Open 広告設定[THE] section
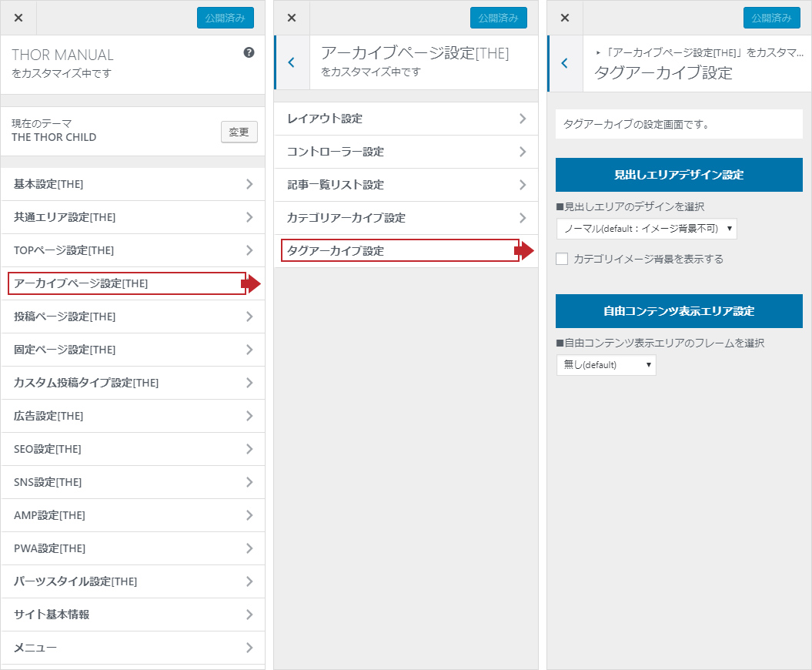812x670 pixels. coord(127,416)
